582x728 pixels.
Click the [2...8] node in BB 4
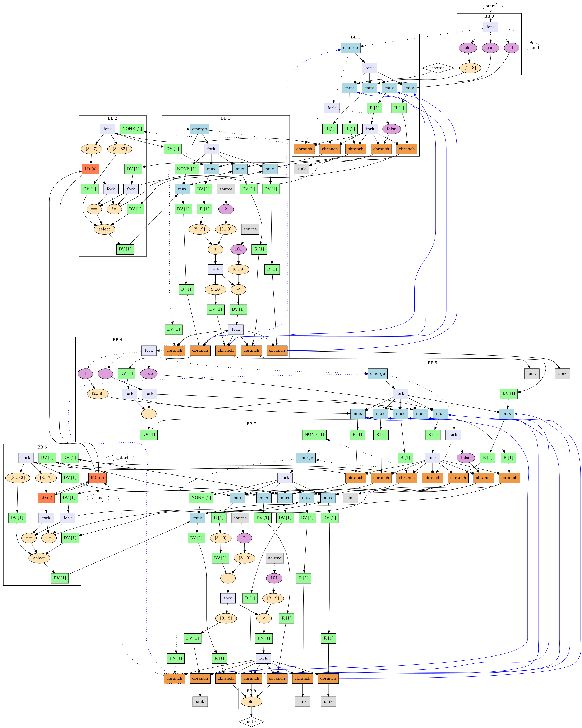98,393
